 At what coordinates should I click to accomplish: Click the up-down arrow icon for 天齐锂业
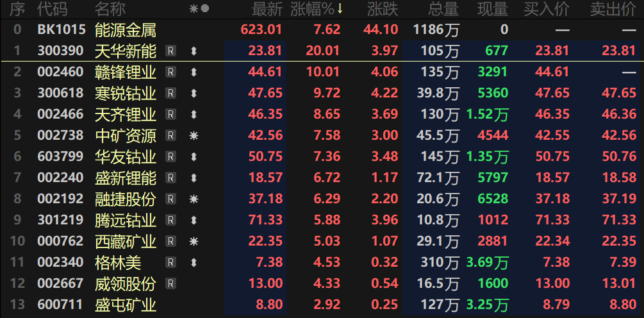click(x=194, y=115)
